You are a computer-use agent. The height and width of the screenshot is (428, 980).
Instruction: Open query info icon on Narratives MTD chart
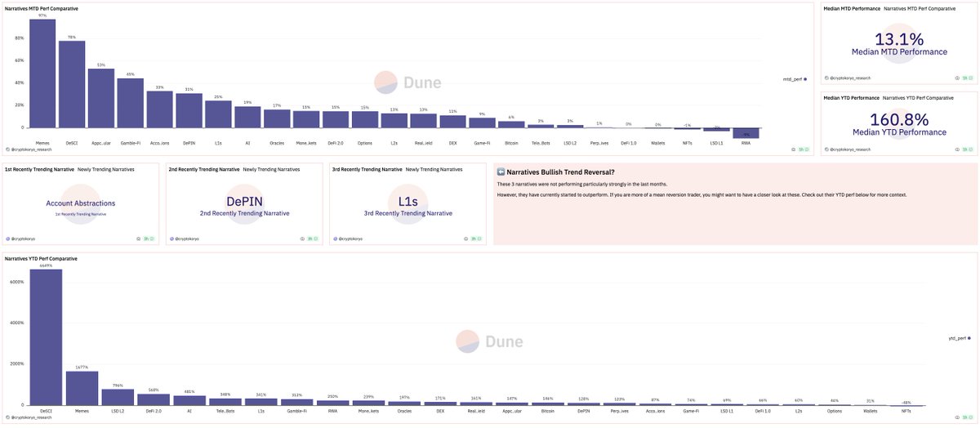[x=795, y=149]
